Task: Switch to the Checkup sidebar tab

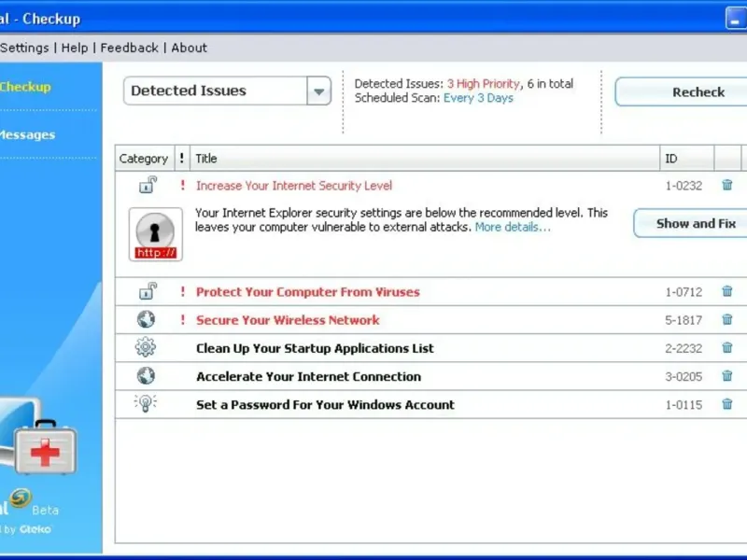Action: coord(25,87)
